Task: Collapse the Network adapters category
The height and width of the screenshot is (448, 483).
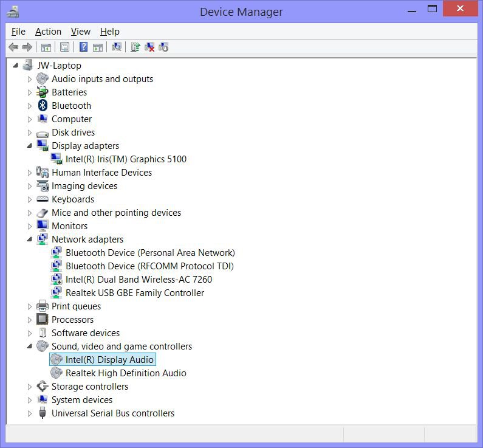Action: click(x=29, y=240)
